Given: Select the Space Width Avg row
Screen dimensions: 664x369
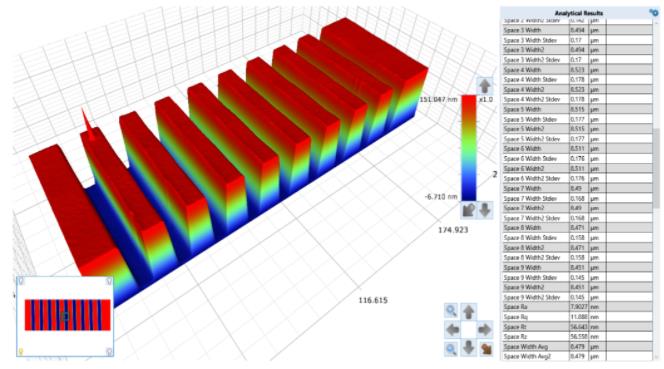Looking at the screenshot, I should [578, 347].
